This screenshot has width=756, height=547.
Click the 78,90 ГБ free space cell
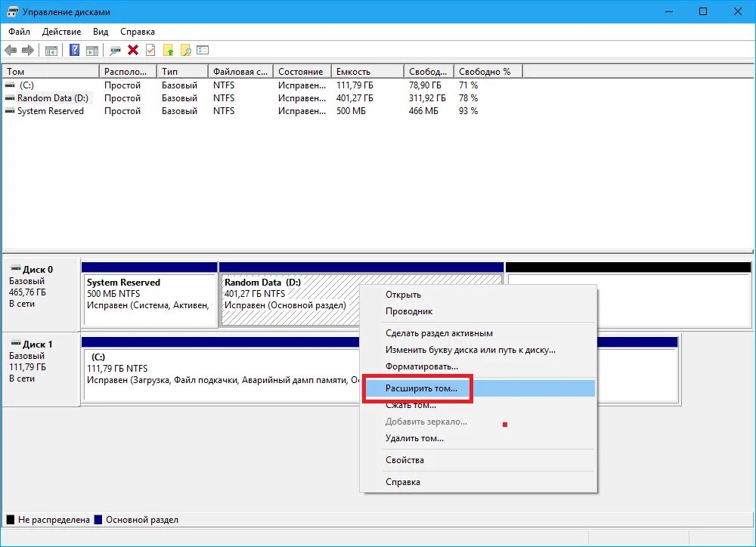point(425,85)
